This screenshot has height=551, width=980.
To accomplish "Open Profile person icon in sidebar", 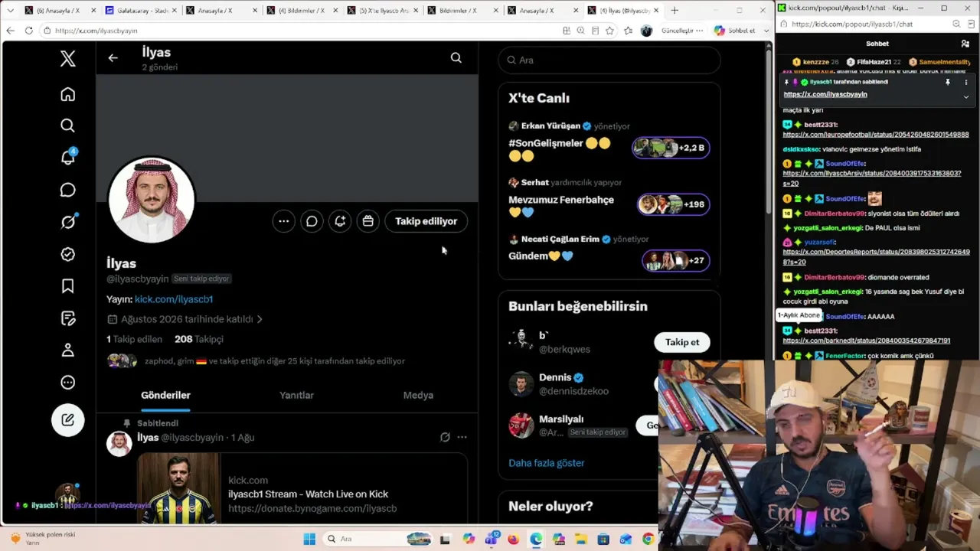I will pos(68,350).
